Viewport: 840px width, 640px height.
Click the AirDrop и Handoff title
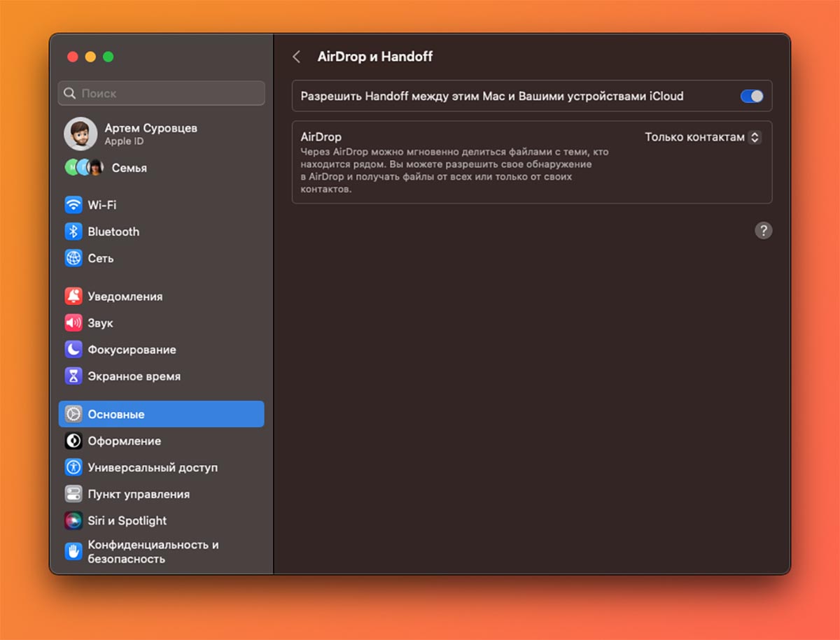pos(375,57)
